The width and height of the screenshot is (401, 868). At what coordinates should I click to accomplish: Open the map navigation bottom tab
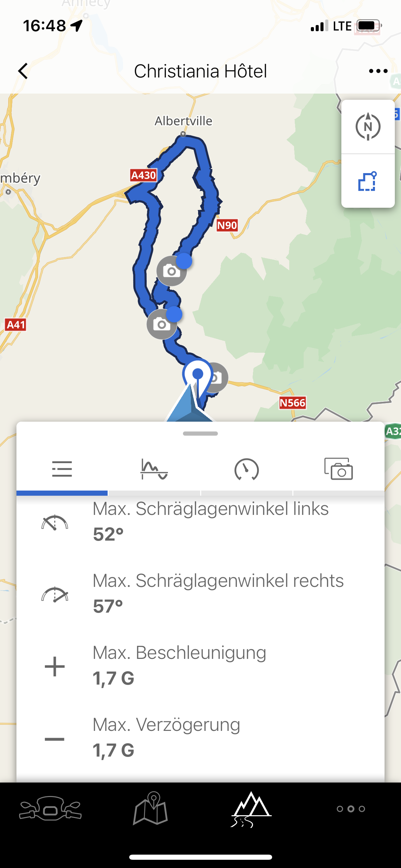150,808
